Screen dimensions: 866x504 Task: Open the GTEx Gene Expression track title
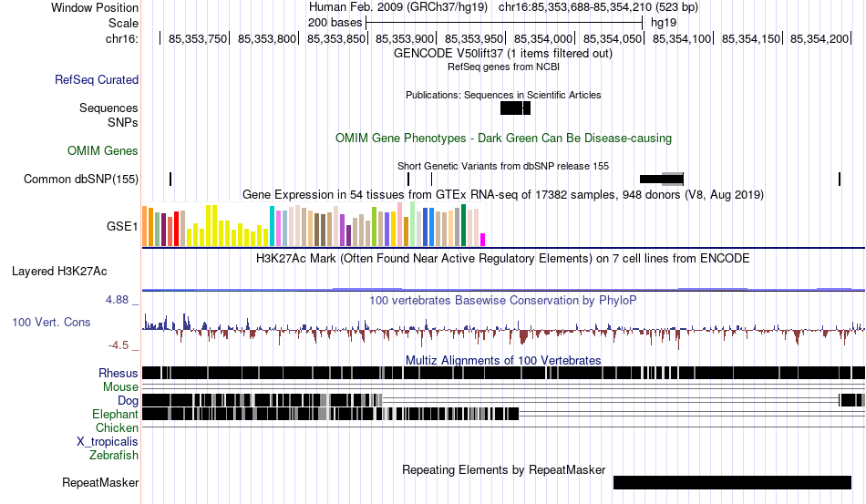pyautogui.click(x=503, y=194)
